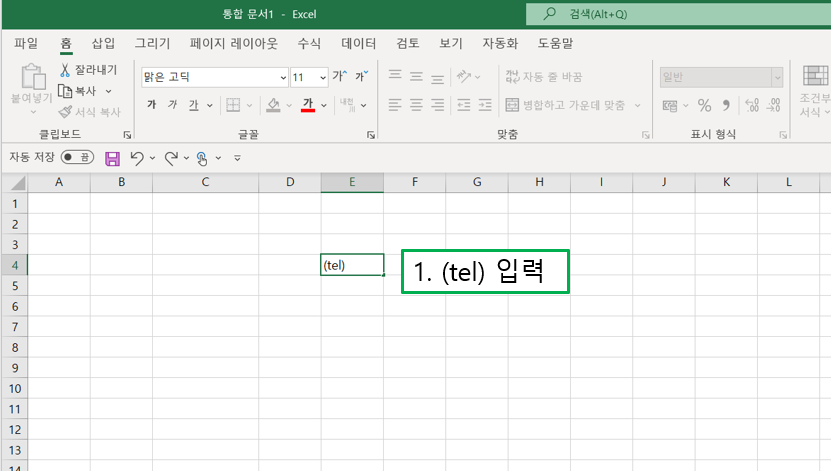Open number format combo box (일반)
Viewport: 831px width, 471px height.
tap(721, 77)
